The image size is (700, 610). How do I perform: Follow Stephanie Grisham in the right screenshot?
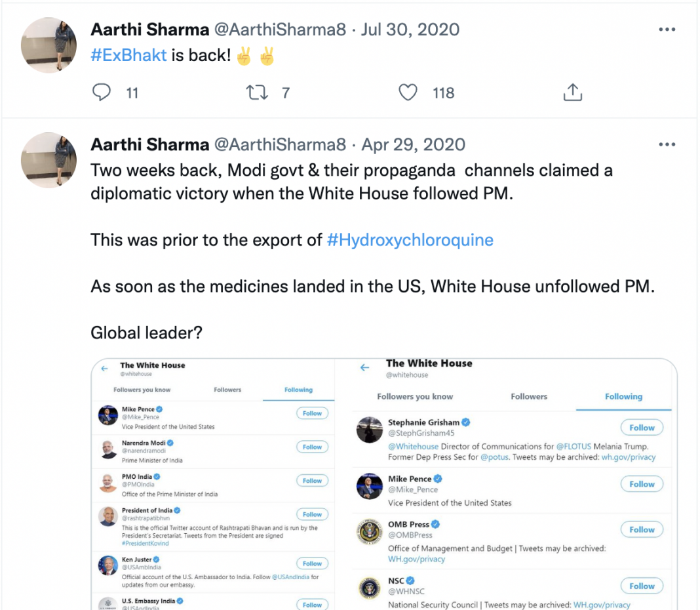click(642, 428)
